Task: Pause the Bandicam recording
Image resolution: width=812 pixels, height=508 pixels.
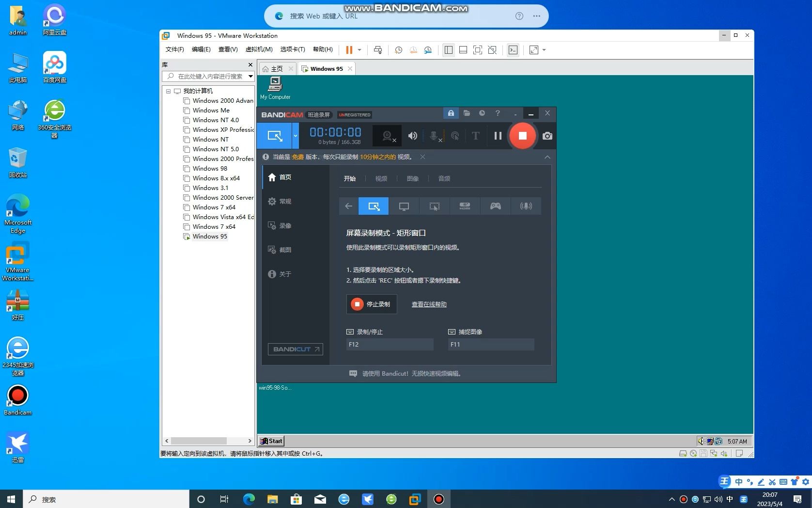Action: (498, 136)
